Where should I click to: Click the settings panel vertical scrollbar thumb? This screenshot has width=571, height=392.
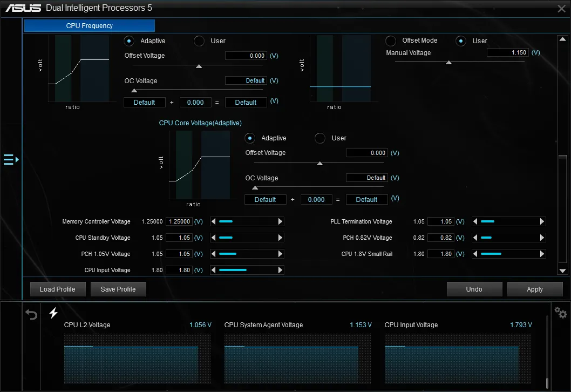tap(562, 208)
